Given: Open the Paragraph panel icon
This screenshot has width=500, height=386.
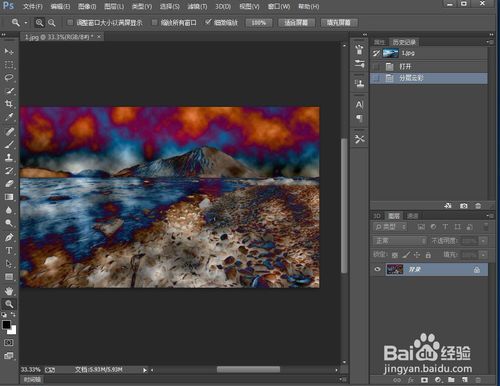Looking at the screenshot, I should [x=359, y=118].
